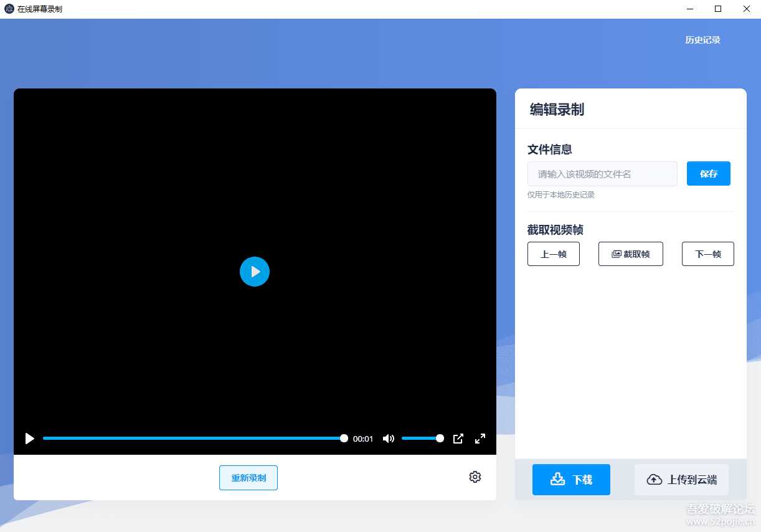Click the play icon on the control bar
Screen dimensions: 761x532
tap(29, 439)
